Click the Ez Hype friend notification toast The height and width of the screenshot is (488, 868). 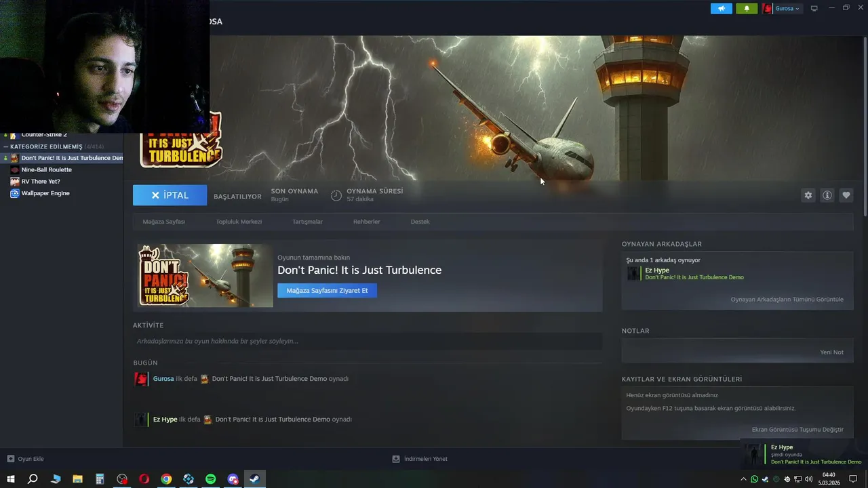pos(804,454)
